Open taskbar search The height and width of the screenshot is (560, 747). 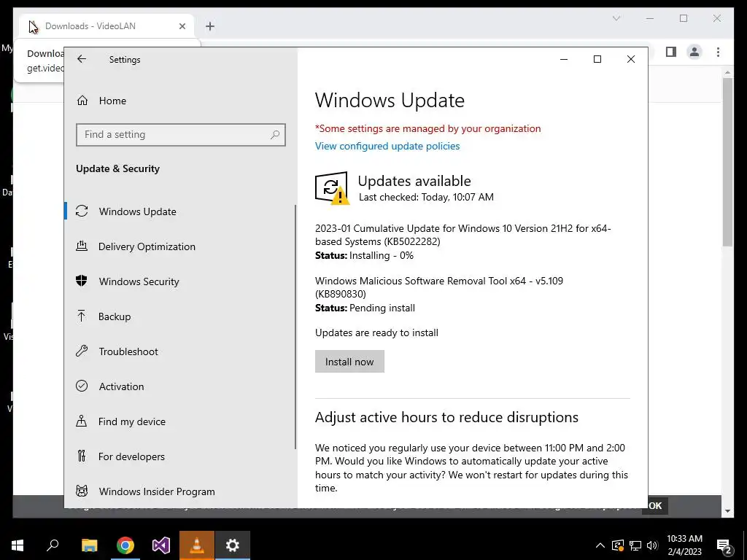(53, 545)
